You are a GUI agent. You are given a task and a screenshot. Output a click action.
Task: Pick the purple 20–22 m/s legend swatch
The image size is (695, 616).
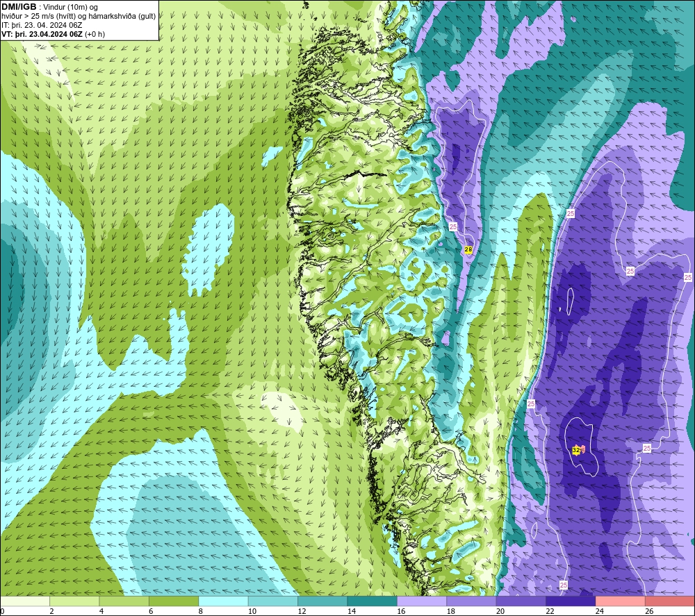[521, 601]
